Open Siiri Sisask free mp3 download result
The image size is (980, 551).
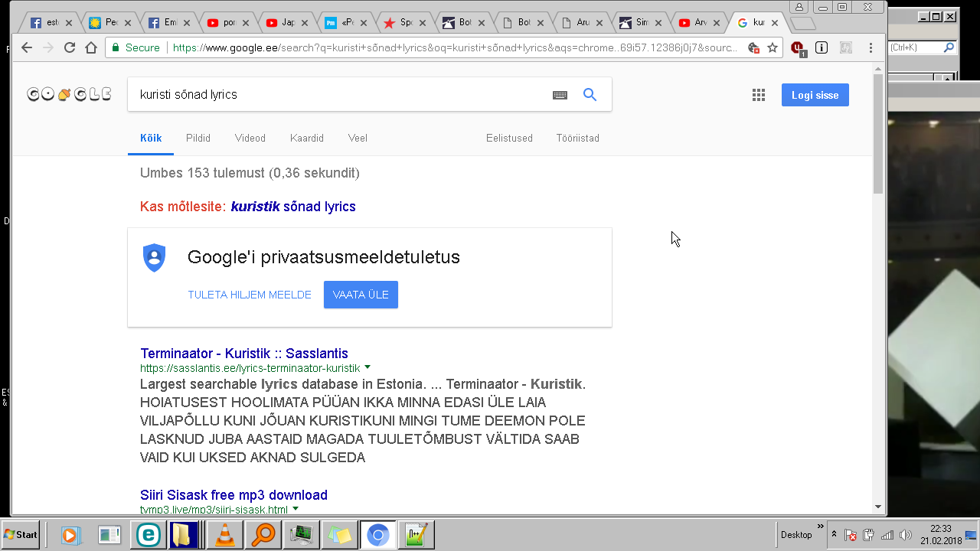[234, 495]
